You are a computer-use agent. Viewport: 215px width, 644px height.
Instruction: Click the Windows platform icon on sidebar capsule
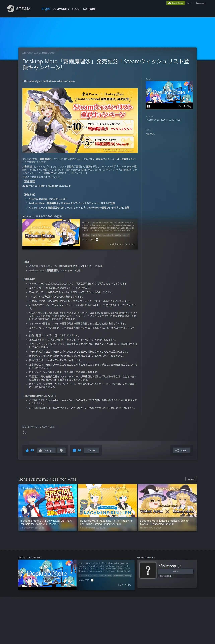(148, 106)
